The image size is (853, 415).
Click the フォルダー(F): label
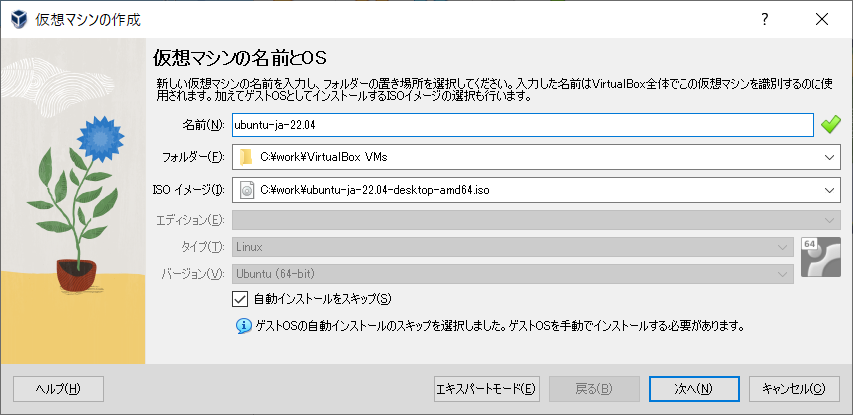pos(193,158)
